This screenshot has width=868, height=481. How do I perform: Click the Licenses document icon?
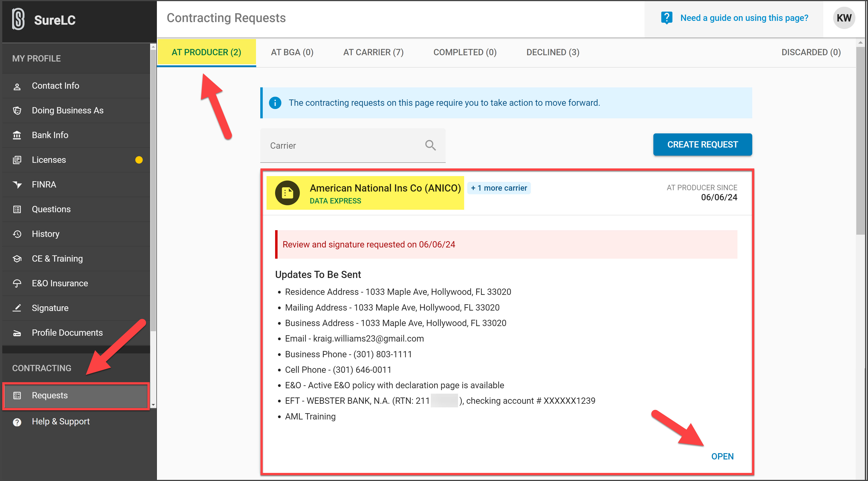[17, 160]
